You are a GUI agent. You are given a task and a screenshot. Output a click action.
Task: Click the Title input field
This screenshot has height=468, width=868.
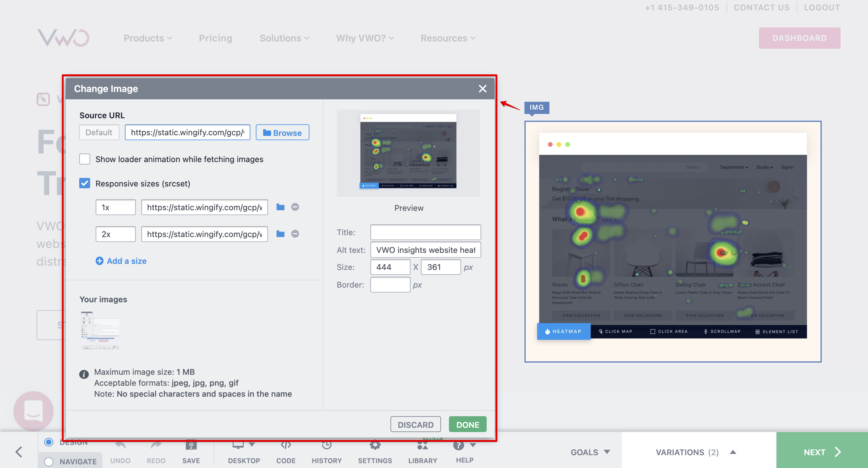425,232
